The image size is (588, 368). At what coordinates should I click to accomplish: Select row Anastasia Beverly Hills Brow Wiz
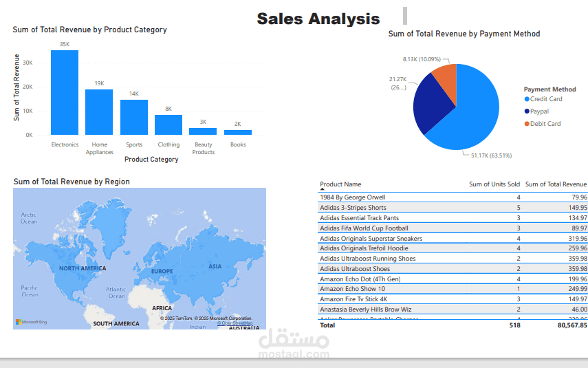coord(453,310)
